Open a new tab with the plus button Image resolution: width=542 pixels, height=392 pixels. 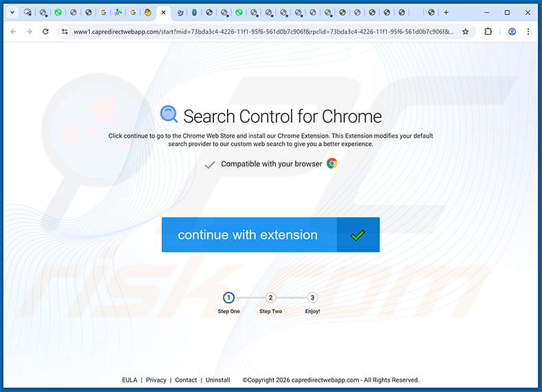click(446, 12)
